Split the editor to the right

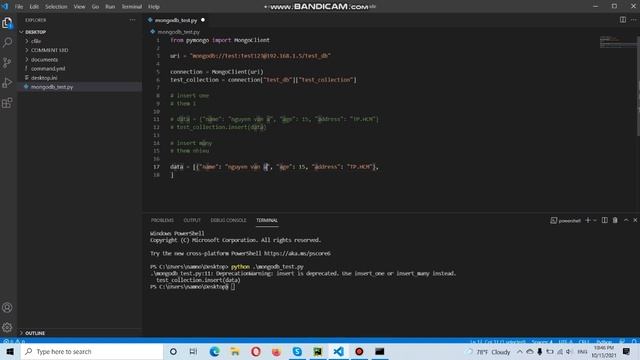[x=623, y=20]
